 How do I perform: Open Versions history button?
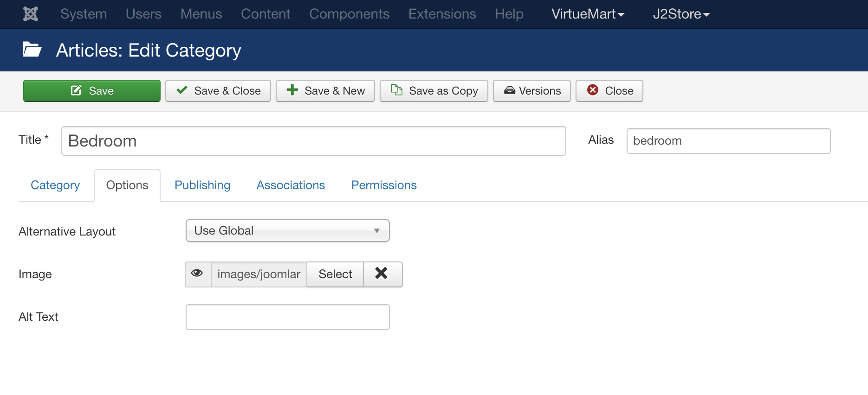point(532,90)
